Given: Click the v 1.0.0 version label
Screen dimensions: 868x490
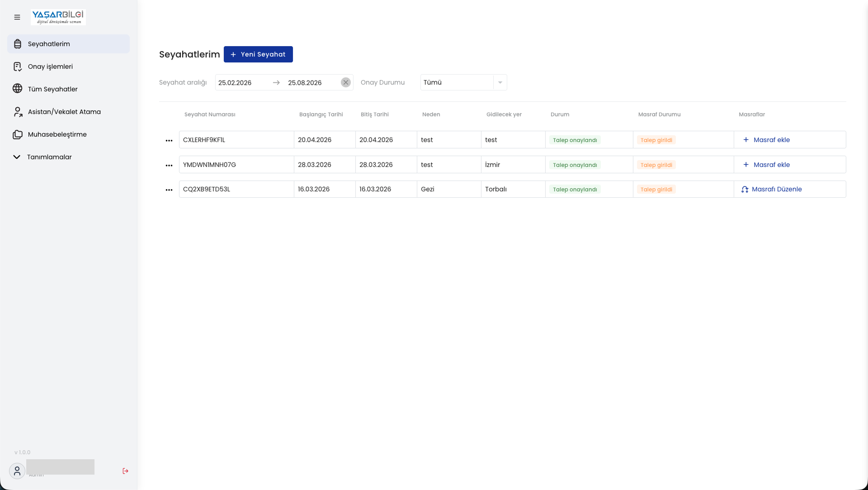Looking at the screenshot, I should pyautogui.click(x=22, y=452).
